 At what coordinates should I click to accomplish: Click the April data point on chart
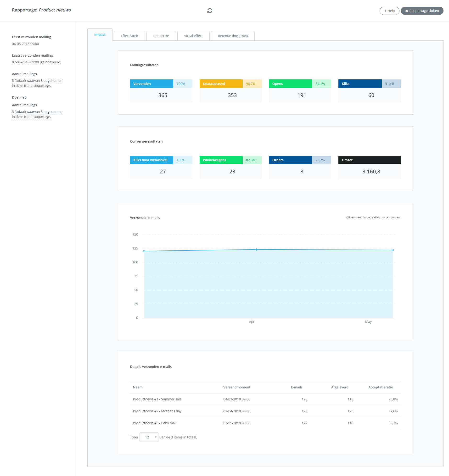(256, 249)
